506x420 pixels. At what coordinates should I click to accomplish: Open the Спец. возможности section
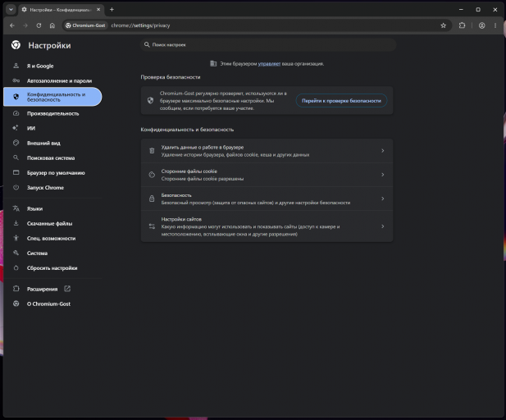point(52,238)
